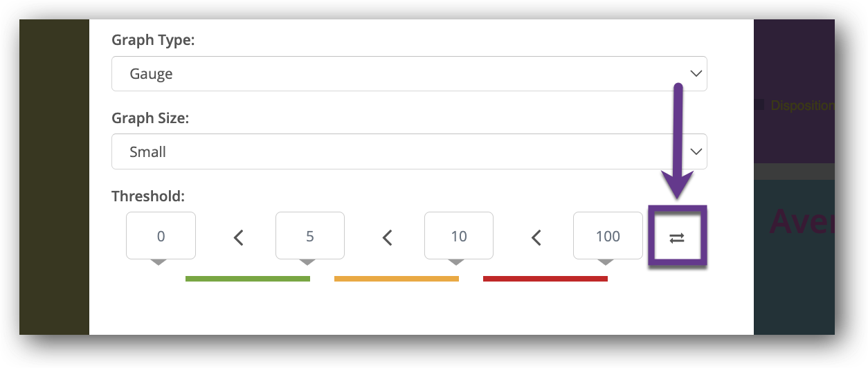Viewport: 868px width, 368px height.
Task: Click the Threshold label
Action: (148, 196)
